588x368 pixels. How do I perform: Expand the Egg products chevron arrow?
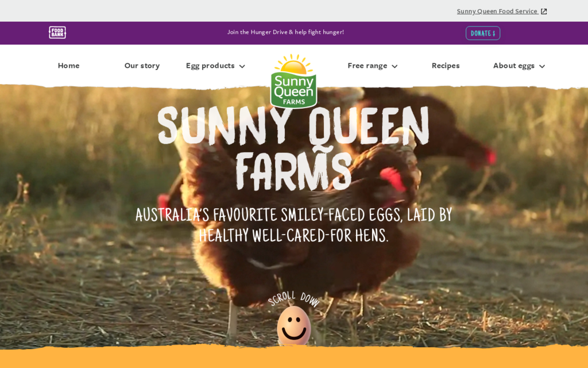click(x=242, y=67)
